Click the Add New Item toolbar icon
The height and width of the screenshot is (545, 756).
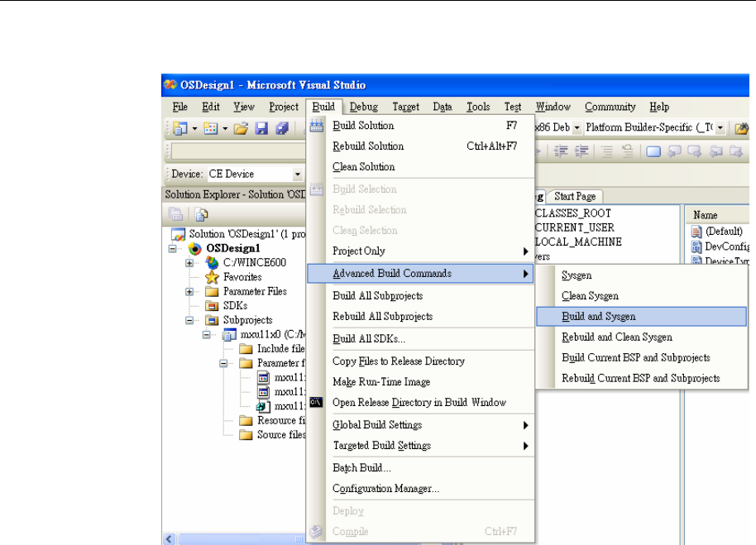[x=211, y=128]
